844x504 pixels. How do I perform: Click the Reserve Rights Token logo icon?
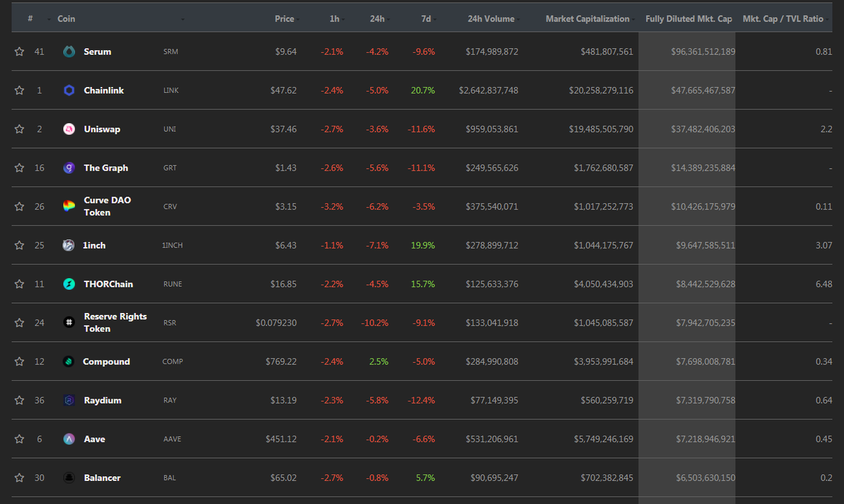pyautogui.click(x=69, y=323)
